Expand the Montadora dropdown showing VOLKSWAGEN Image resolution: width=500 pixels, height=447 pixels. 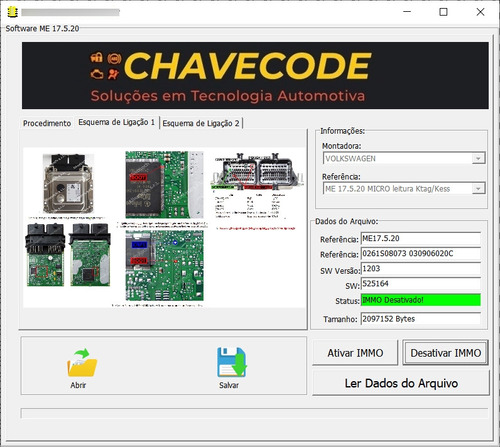pos(478,158)
